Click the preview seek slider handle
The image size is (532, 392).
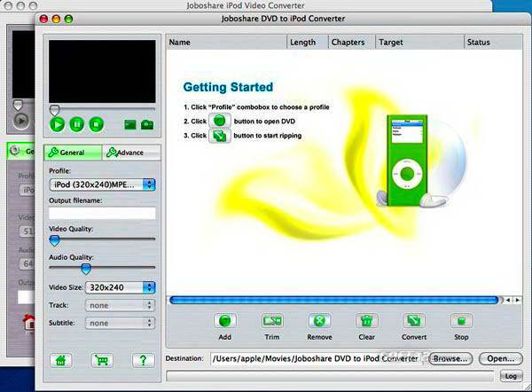[55, 110]
